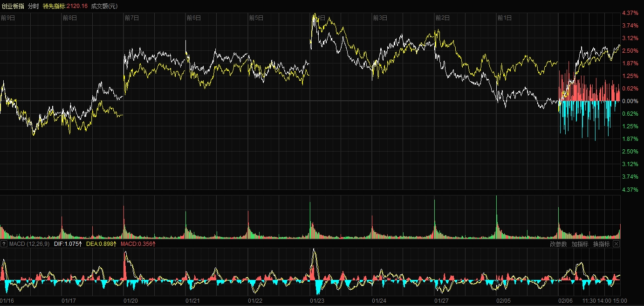This screenshot has width=644, height=306.
Task: Click the red 2.50% scale label
Action: pos(630,50)
